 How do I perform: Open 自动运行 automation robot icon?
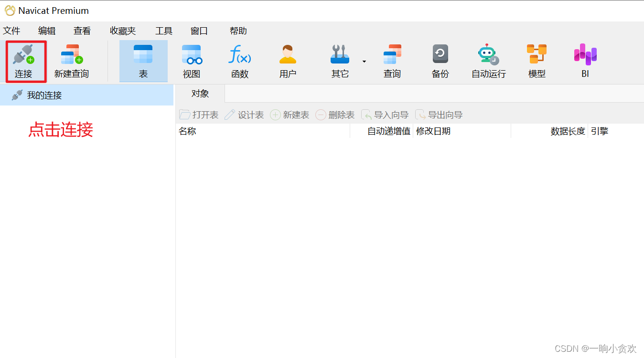[x=488, y=55]
